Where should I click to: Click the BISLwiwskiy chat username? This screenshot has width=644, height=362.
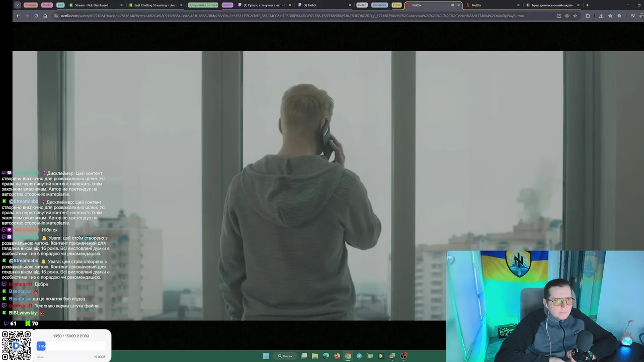click(23, 313)
